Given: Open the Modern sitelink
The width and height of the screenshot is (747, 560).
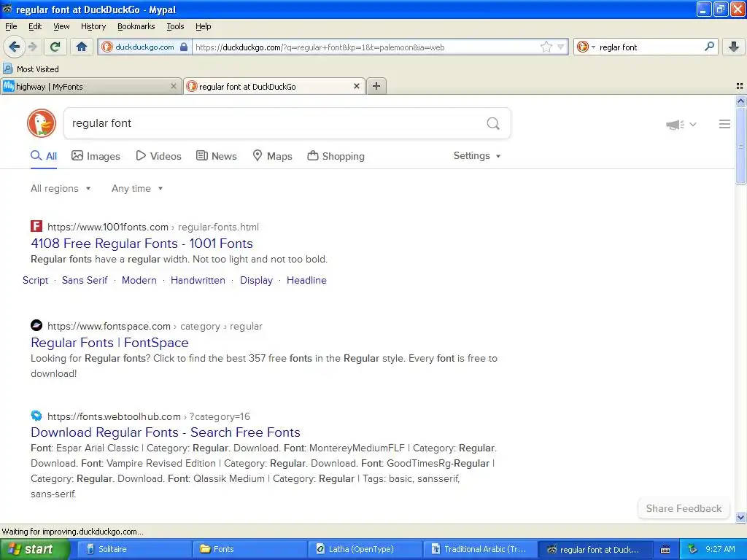Looking at the screenshot, I should pos(139,281).
